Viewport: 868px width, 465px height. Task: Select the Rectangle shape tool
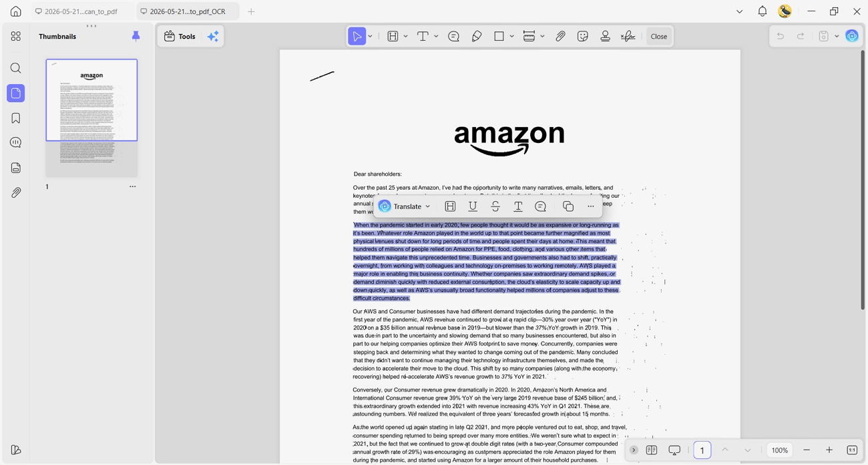(499, 36)
